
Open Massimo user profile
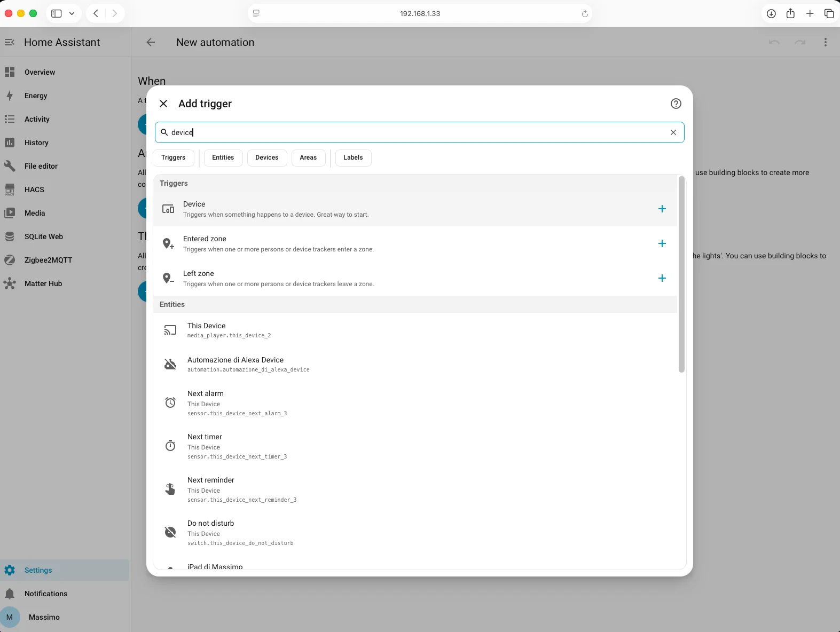pos(65,617)
